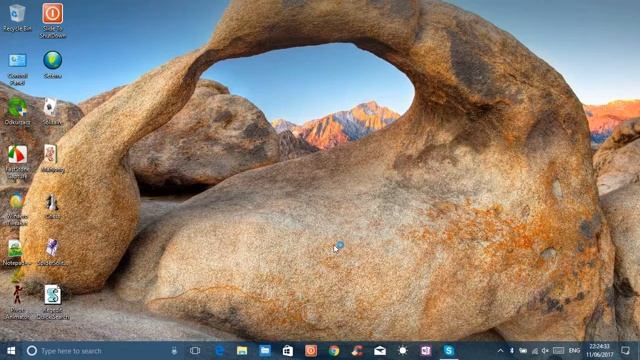Viewport: 640px width, 360px height.
Task: Click the Cortana microphone icon
Action: point(174,351)
